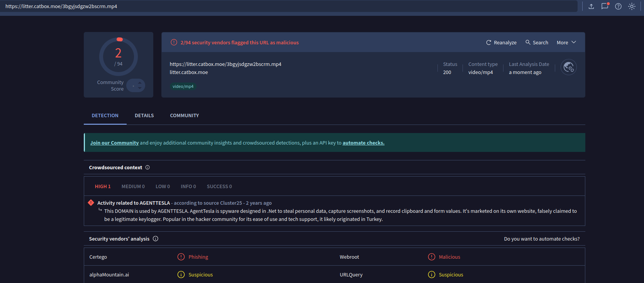Select the MEDIUM 0 severity tab

tap(133, 187)
